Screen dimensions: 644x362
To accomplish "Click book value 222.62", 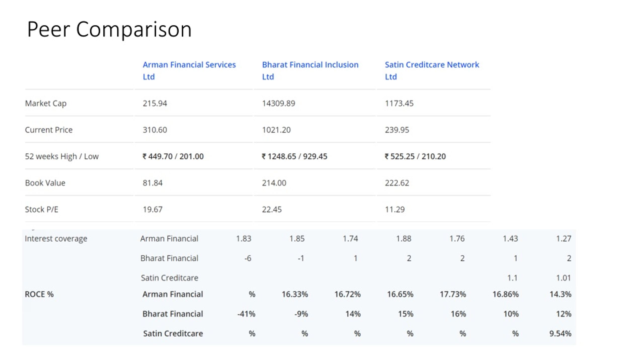I will click(397, 183).
